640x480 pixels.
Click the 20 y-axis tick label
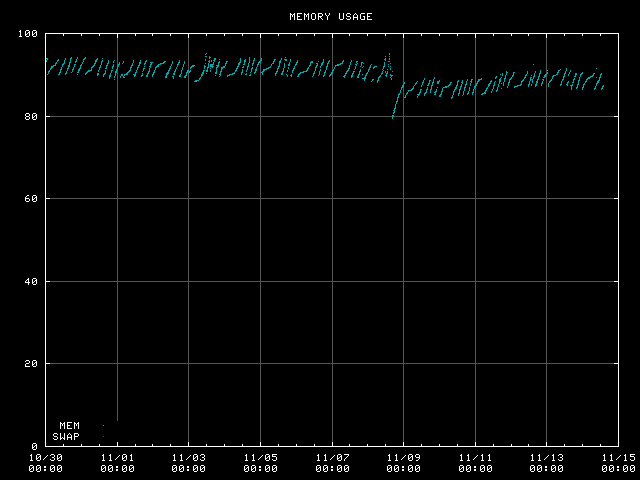pyautogui.click(x=31, y=364)
